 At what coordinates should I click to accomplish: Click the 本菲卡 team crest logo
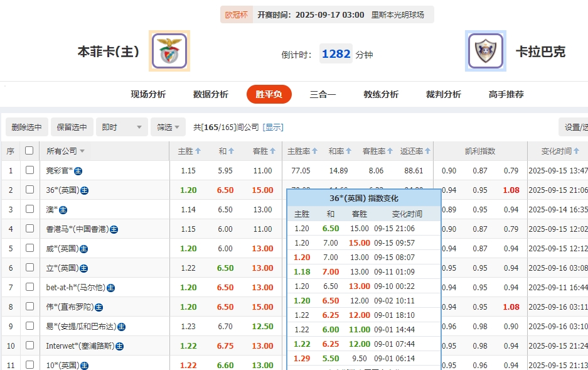(169, 52)
